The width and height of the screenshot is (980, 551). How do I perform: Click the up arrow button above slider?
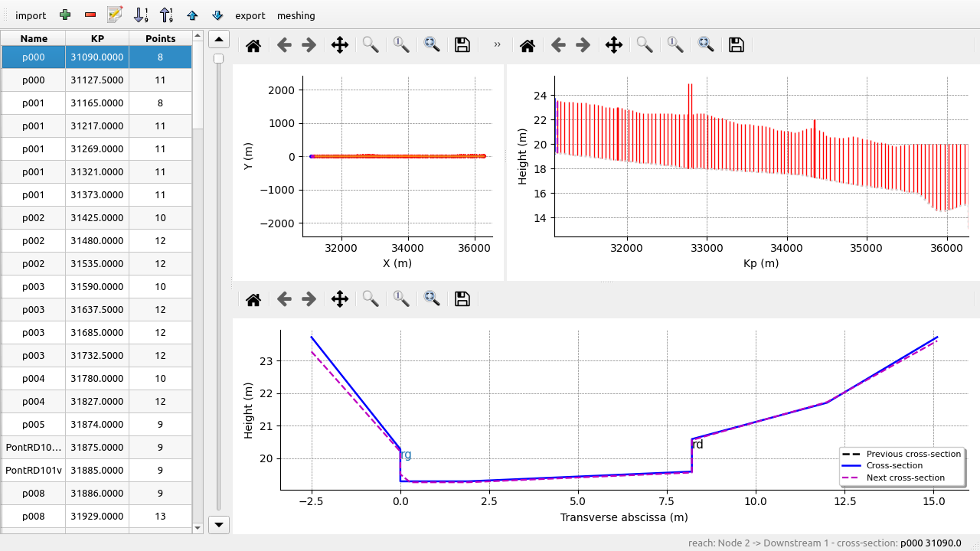[219, 40]
